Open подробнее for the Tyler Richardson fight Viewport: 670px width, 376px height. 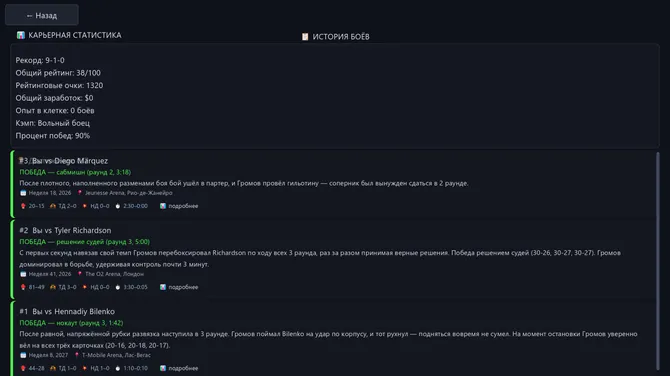point(183,287)
